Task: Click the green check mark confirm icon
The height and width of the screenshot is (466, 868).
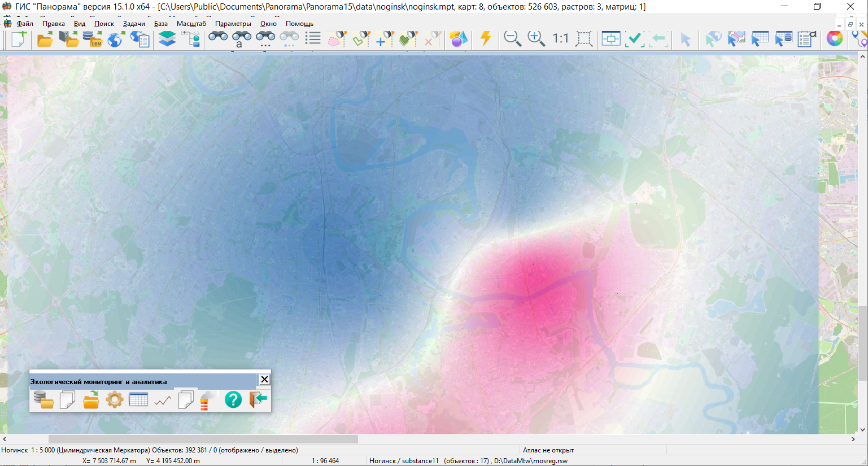Action: pos(635,39)
